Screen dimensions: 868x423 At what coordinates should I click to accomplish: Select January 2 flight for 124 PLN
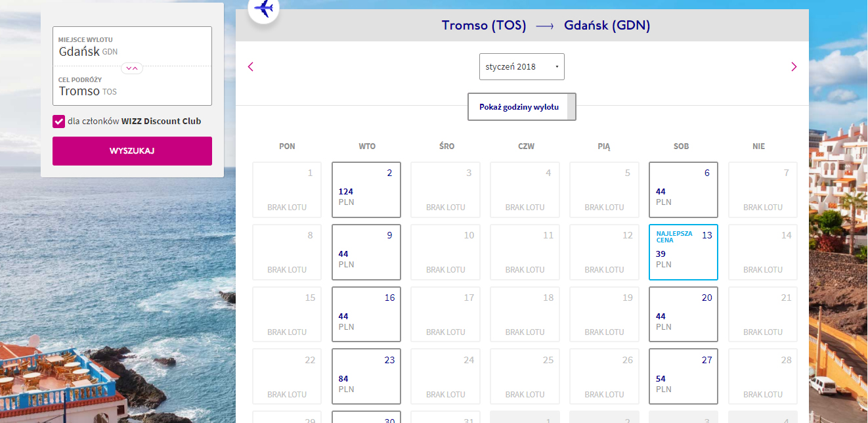pyautogui.click(x=366, y=190)
